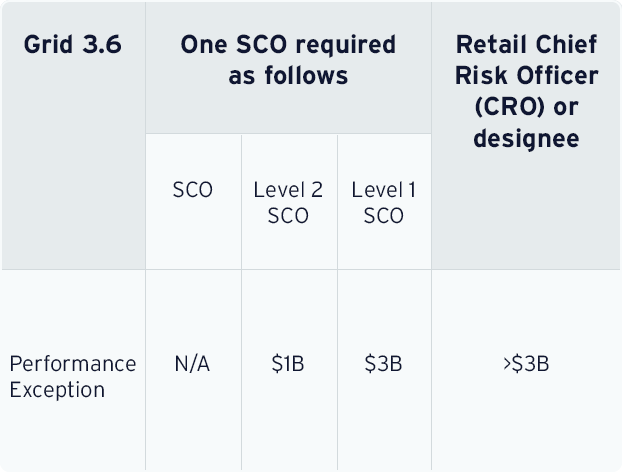This screenshot has width=622, height=472.
Task: Select the N/A value cell
Action: click(192, 364)
